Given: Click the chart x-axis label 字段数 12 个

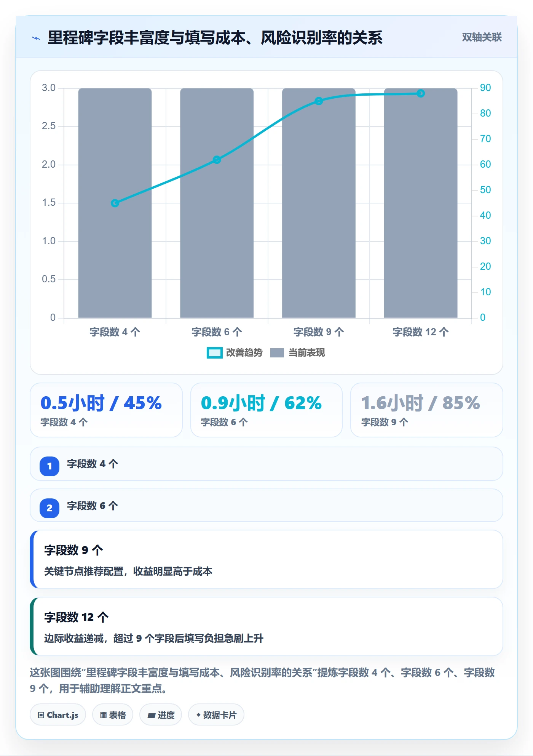Looking at the screenshot, I should [420, 332].
